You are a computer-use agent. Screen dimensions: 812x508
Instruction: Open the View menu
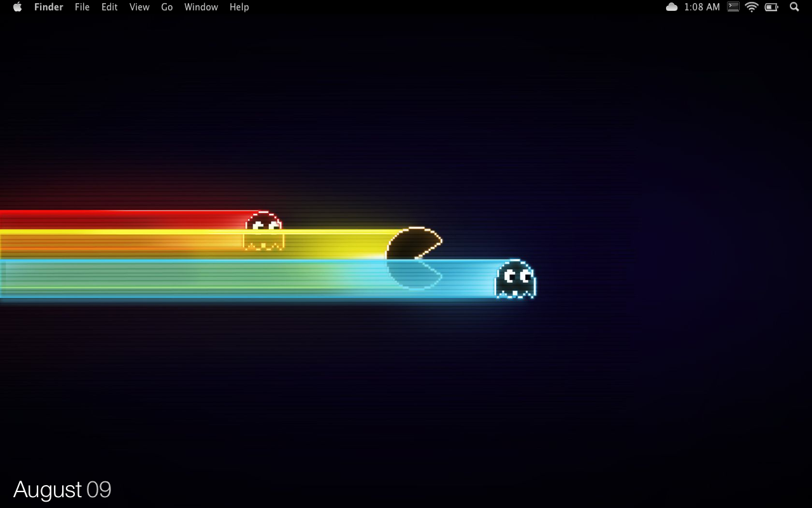(139, 7)
